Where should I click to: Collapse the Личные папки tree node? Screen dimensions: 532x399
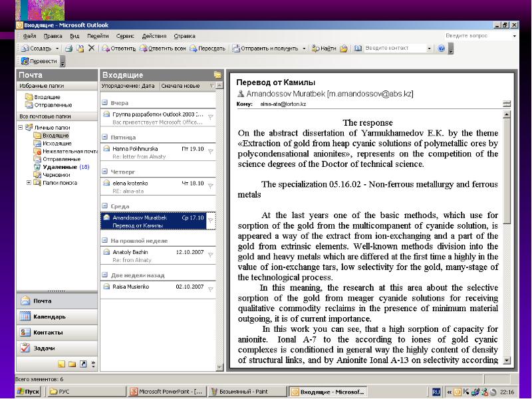(21, 127)
